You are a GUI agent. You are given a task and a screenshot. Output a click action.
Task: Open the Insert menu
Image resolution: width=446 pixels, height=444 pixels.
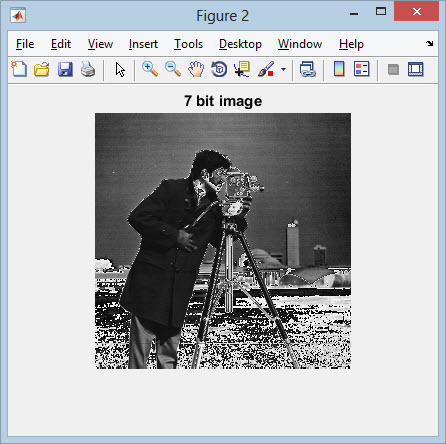tap(143, 44)
